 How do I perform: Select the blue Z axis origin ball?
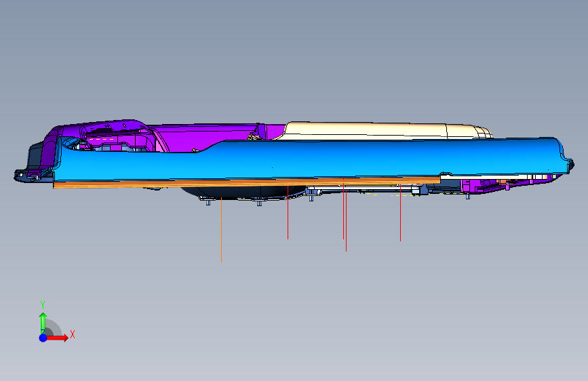[43, 338]
